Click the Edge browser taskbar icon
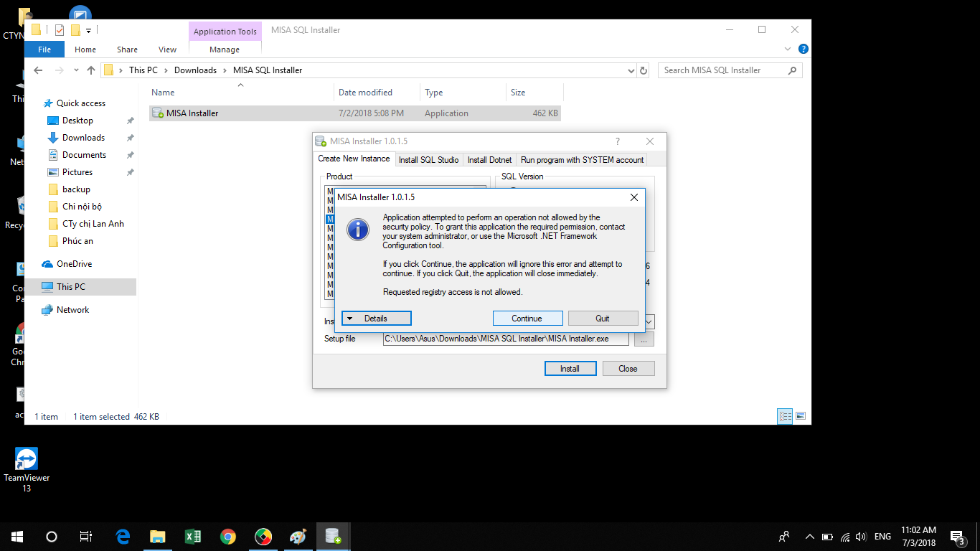This screenshot has width=980, height=551. (x=123, y=537)
